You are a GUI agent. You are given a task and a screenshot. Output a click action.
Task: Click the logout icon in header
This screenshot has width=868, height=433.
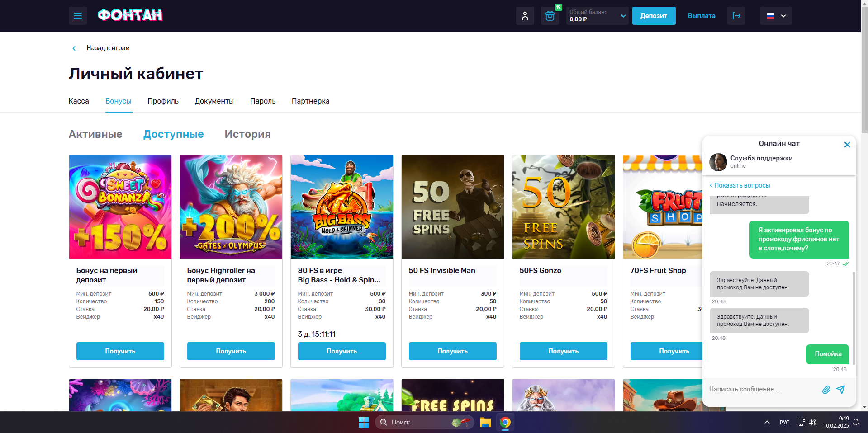click(736, 16)
